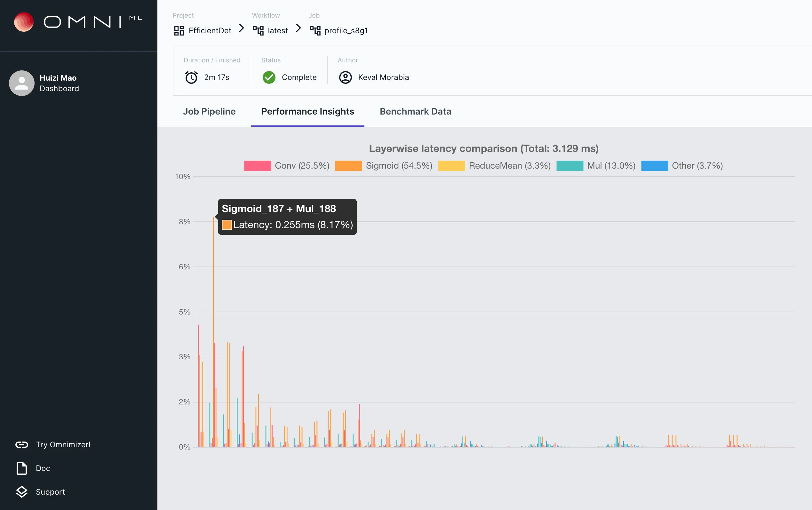
Task: Open the Support sidebar link
Action: [x=50, y=492]
